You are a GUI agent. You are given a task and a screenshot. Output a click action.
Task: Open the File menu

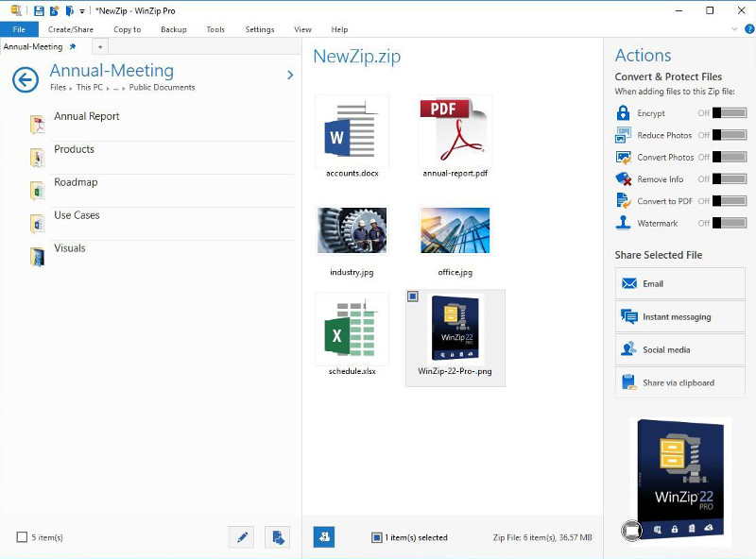point(19,29)
